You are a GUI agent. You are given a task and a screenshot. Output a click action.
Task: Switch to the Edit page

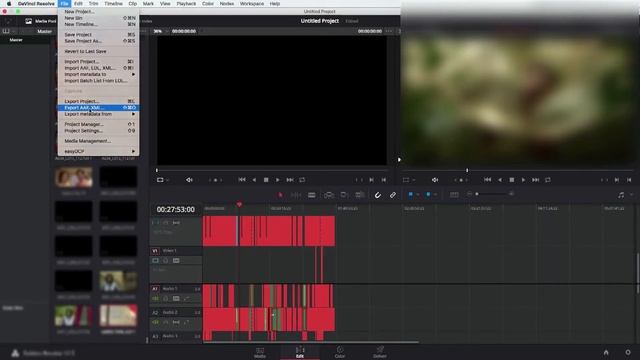point(300,352)
